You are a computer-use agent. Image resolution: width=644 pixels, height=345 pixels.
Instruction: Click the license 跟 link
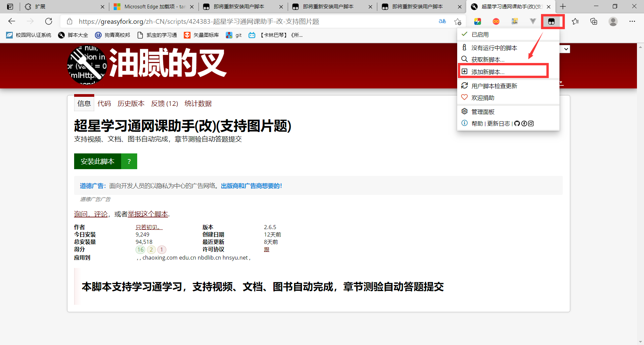[267, 250]
